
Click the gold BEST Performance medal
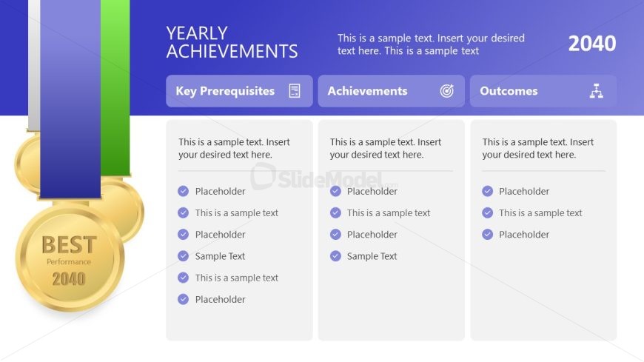[x=70, y=258]
